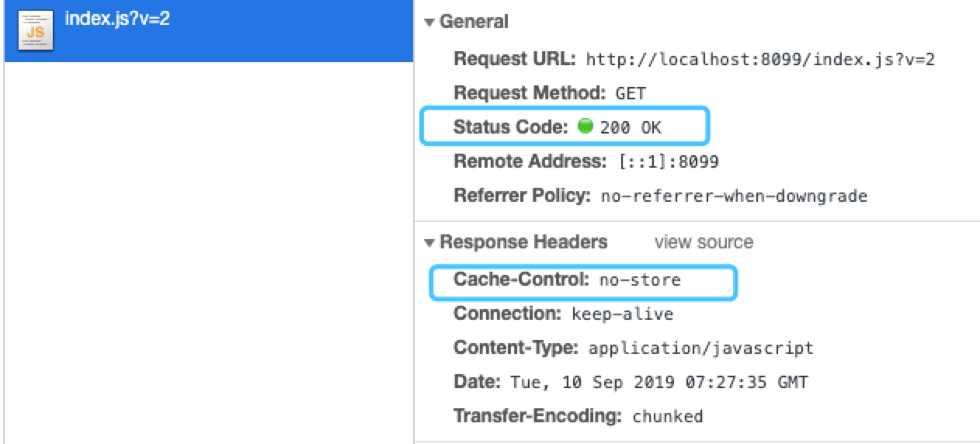The width and height of the screenshot is (980, 444).
Task: Click the General section heading label
Action: [474, 23]
